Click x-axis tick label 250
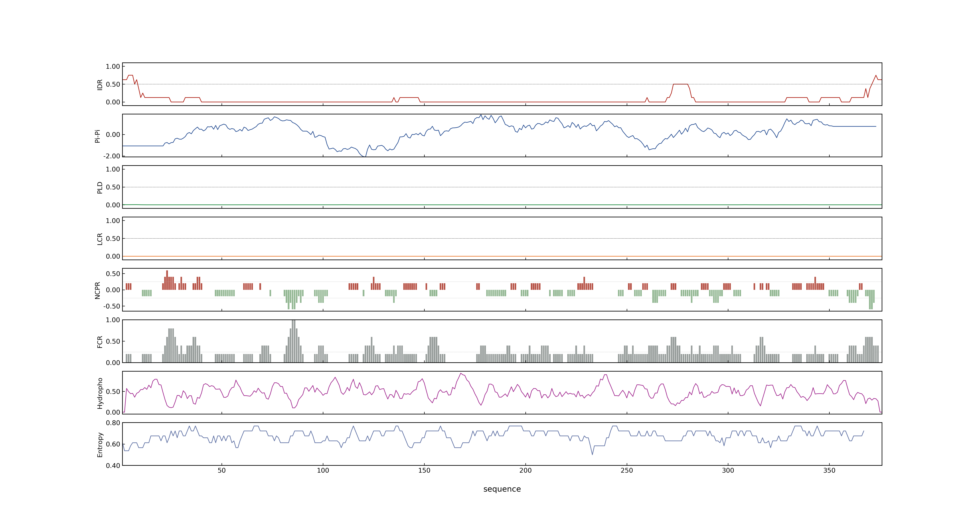Viewport: 980px width, 523px height. click(x=627, y=470)
